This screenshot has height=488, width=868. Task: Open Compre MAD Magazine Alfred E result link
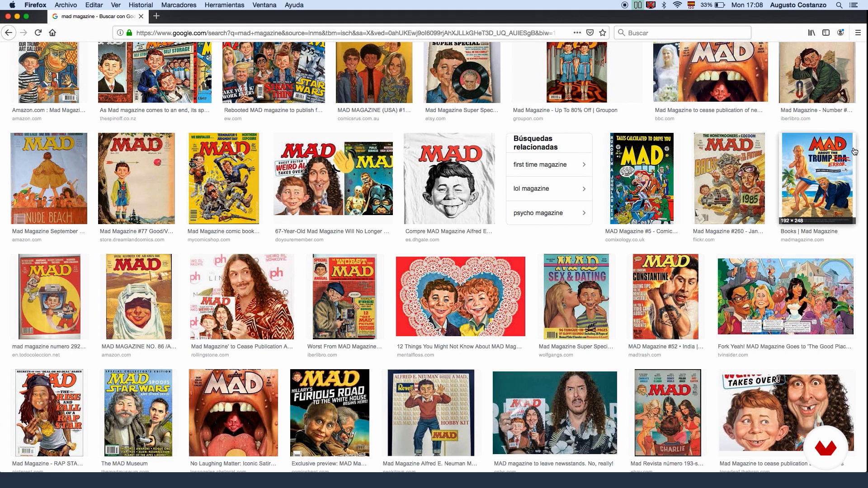(448, 231)
